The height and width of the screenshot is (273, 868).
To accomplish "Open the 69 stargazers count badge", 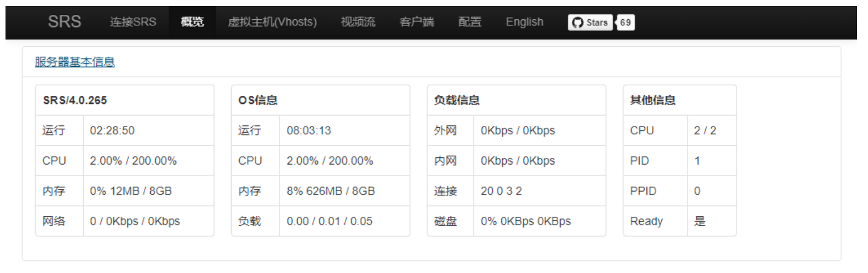I will [x=625, y=23].
